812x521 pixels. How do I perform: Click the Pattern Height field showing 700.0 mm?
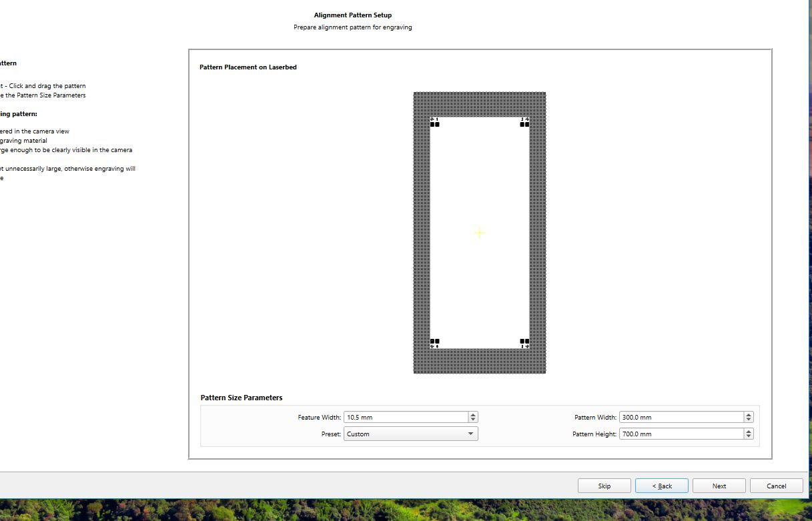coord(682,434)
